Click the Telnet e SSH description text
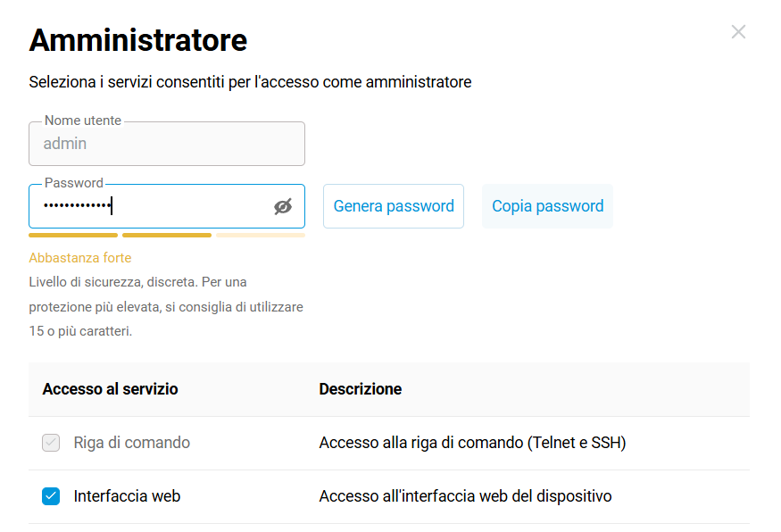 (x=472, y=443)
